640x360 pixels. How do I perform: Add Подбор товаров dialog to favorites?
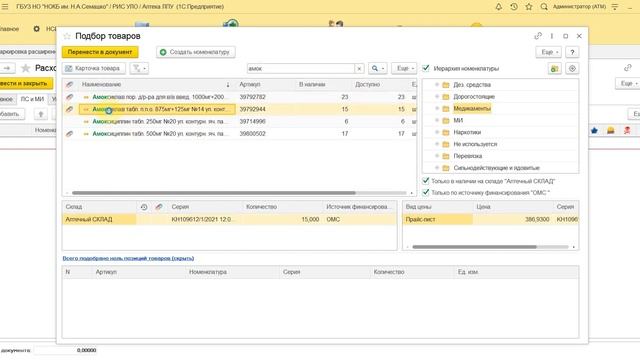[x=67, y=36]
